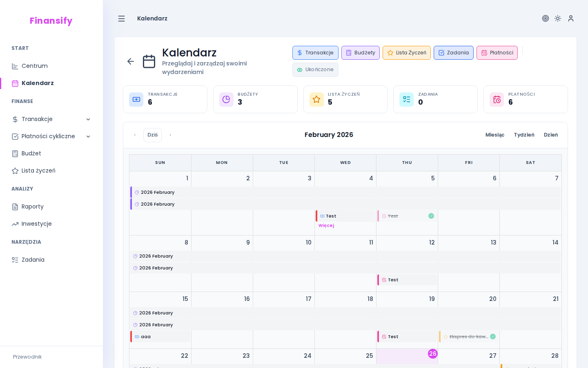Click the back arrow beside Kalendarz heading

coord(131,61)
